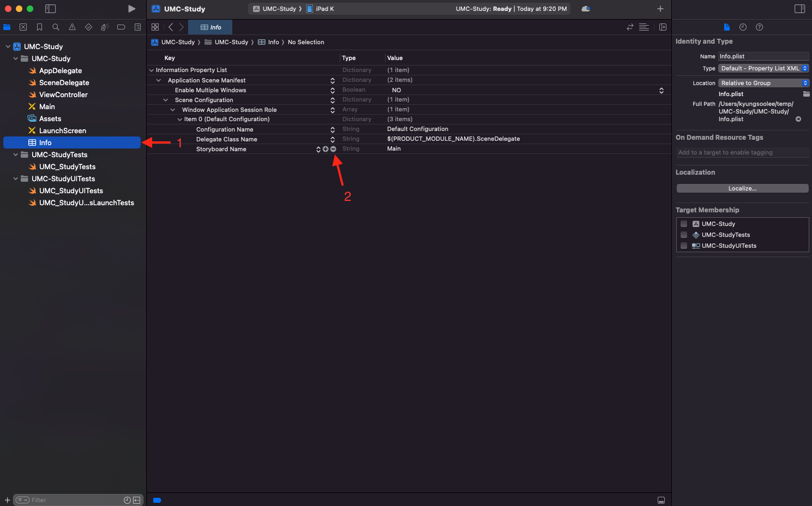This screenshot has width=812, height=506.
Task: Click UMC-Study scheme in toolbar
Action: pos(275,9)
